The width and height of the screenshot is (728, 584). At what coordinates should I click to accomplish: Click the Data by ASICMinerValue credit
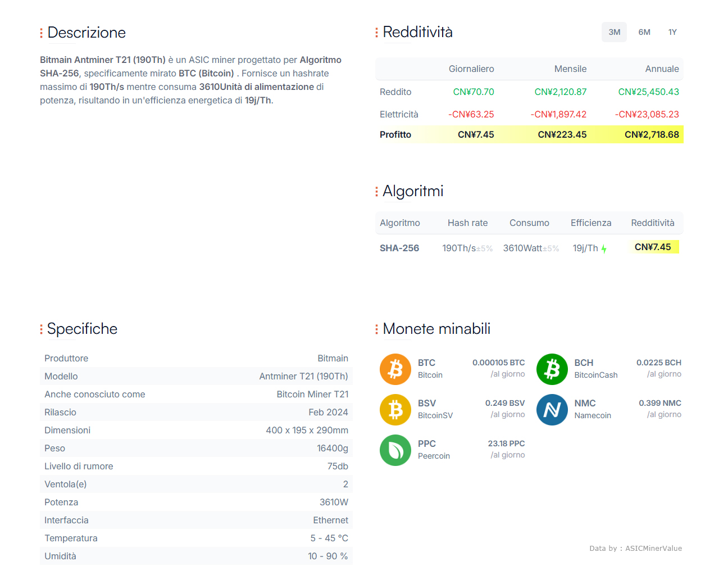pyautogui.click(x=635, y=549)
